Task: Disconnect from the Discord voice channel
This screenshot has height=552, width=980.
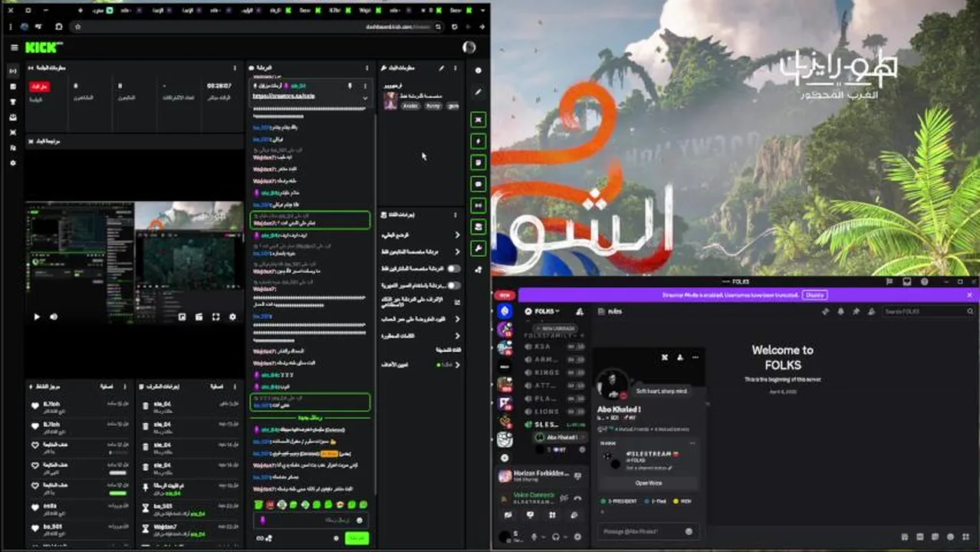Action: (576, 497)
